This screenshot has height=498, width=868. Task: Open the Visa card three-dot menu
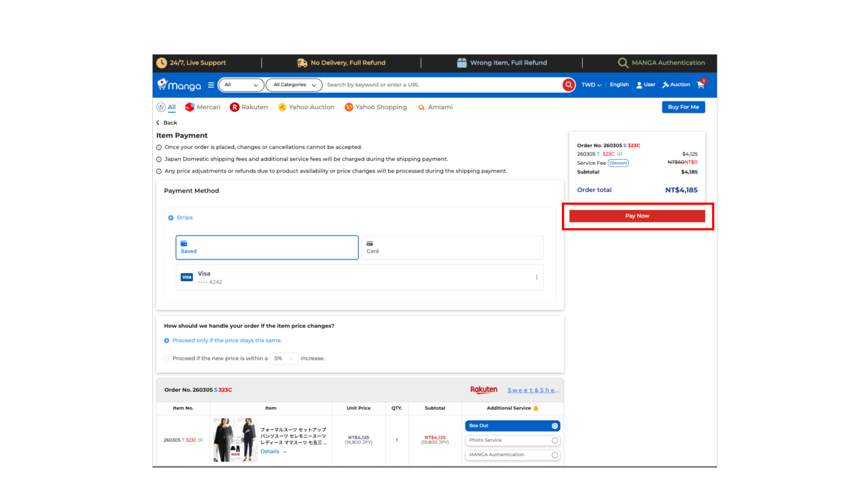tap(537, 277)
